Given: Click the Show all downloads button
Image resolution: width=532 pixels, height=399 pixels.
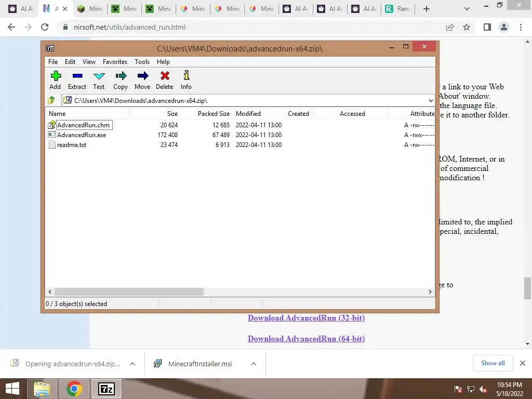Looking at the screenshot, I should [x=493, y=363].
